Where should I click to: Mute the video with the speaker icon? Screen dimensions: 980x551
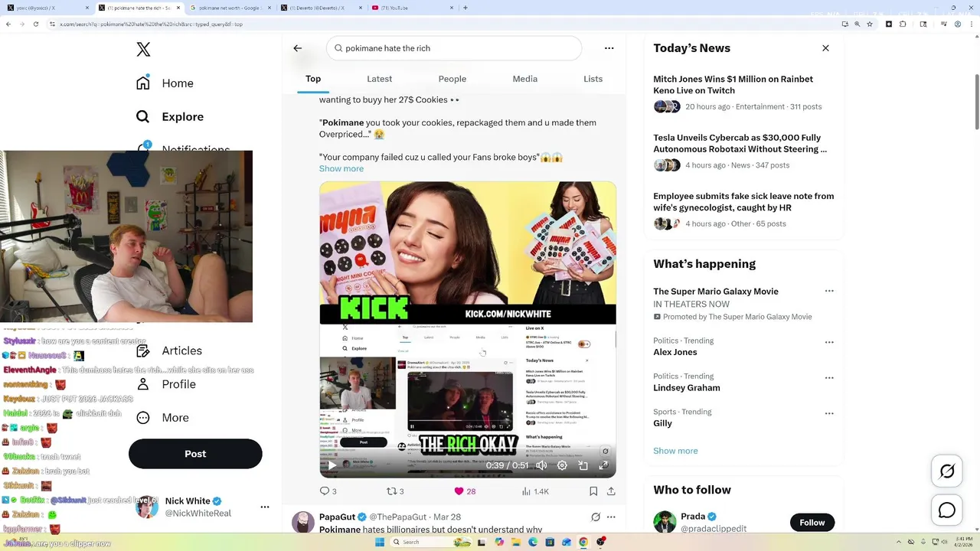pyautogui.click(x=541, y=465)
